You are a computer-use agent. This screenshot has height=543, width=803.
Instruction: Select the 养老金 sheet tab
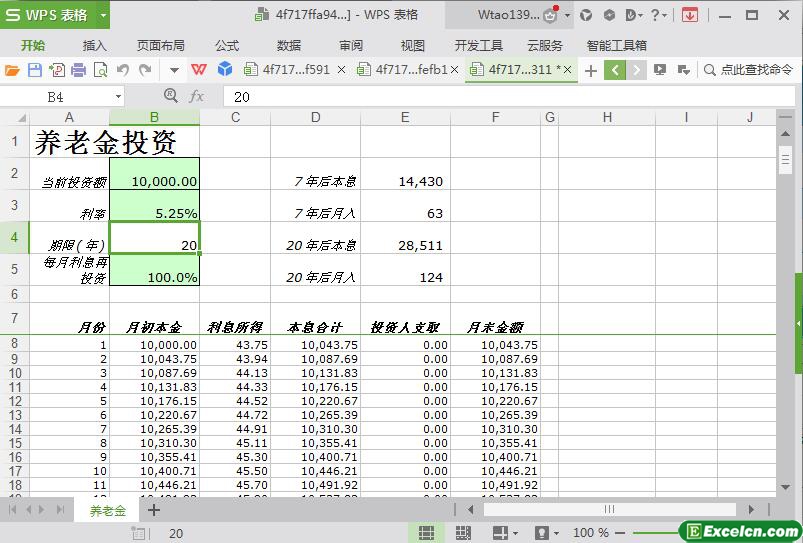[x=108, y=510]
